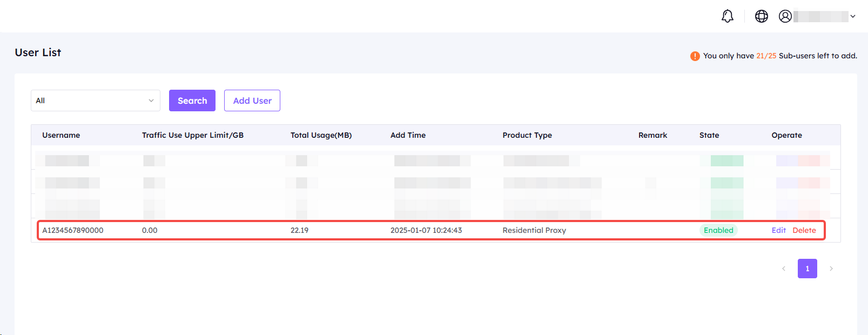Viewport: 868px width, 335px height.
Task: Click the orange warning icon near sub-users notice
Action: point(695,56)
